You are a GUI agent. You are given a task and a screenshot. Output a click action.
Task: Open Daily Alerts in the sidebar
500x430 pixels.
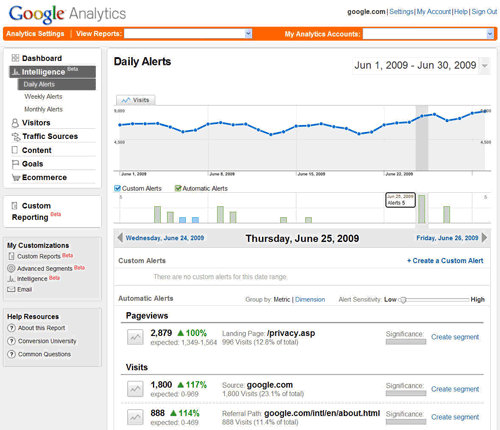(57, 84)
